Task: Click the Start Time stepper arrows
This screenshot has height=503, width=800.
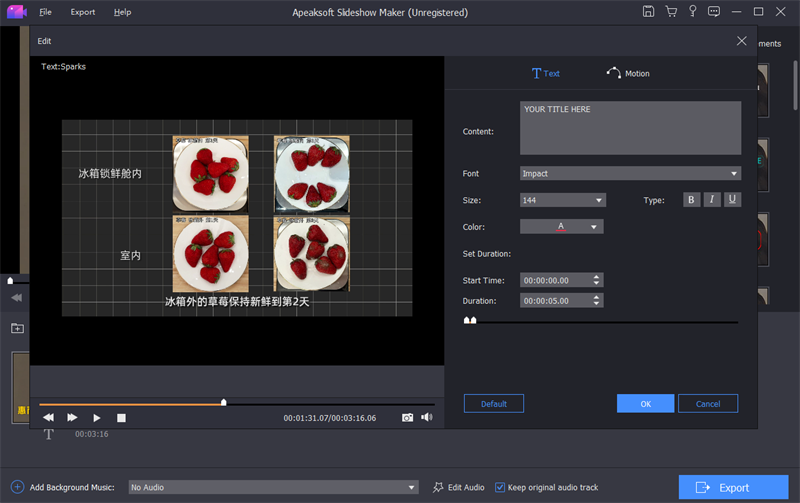Action: pos(596,280)
